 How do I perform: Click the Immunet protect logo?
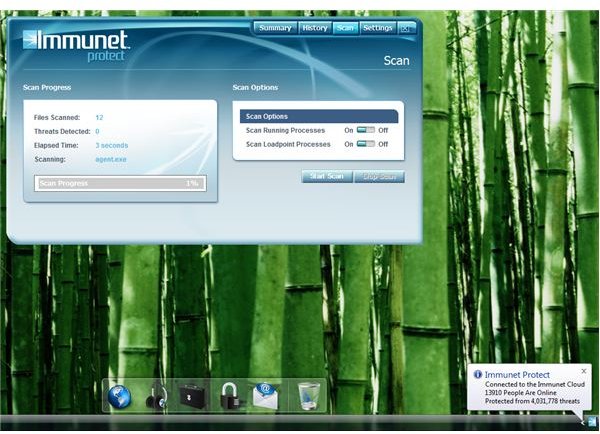tap(76, 45)
